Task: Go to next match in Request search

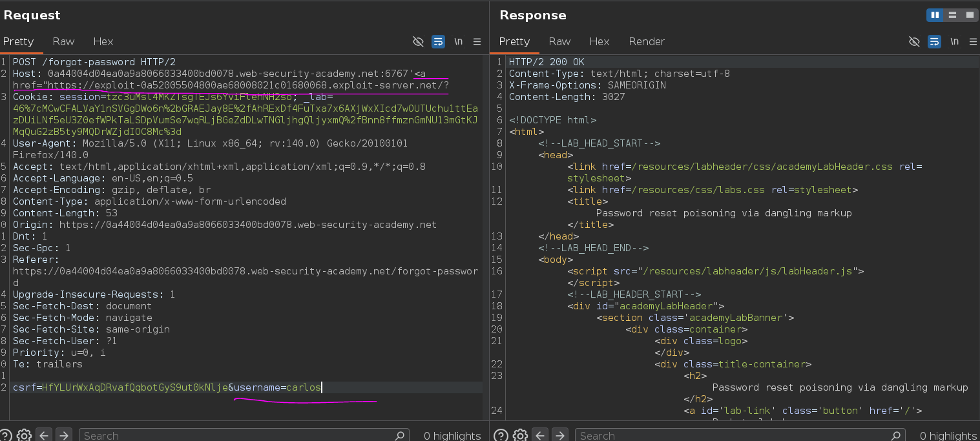Action: click(x=63, y=435)
